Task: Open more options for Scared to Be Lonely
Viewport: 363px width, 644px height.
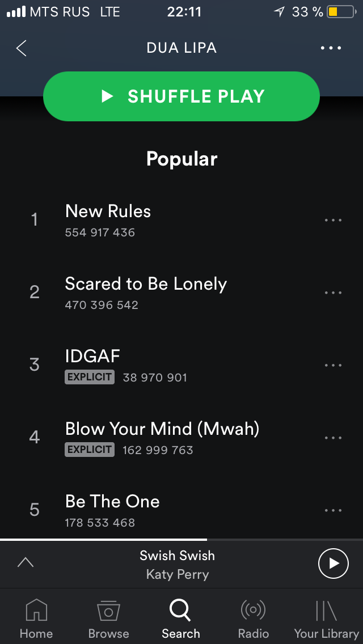Action: pos(333,293)
